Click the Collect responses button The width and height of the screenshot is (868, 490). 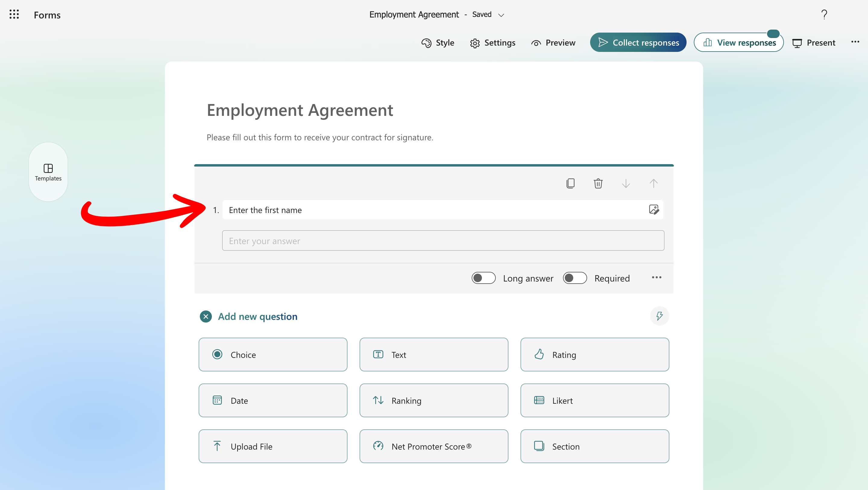click(x=638, y=43)
